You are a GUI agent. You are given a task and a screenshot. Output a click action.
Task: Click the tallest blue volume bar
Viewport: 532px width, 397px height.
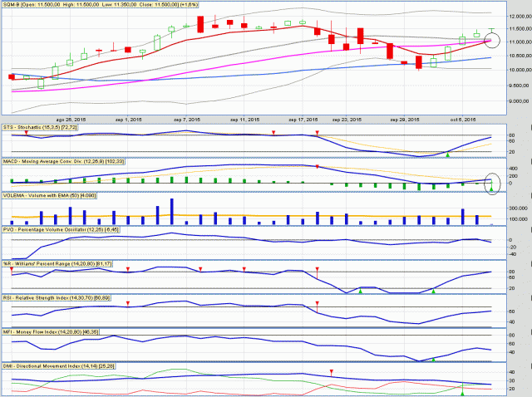(x=172, y=212)
